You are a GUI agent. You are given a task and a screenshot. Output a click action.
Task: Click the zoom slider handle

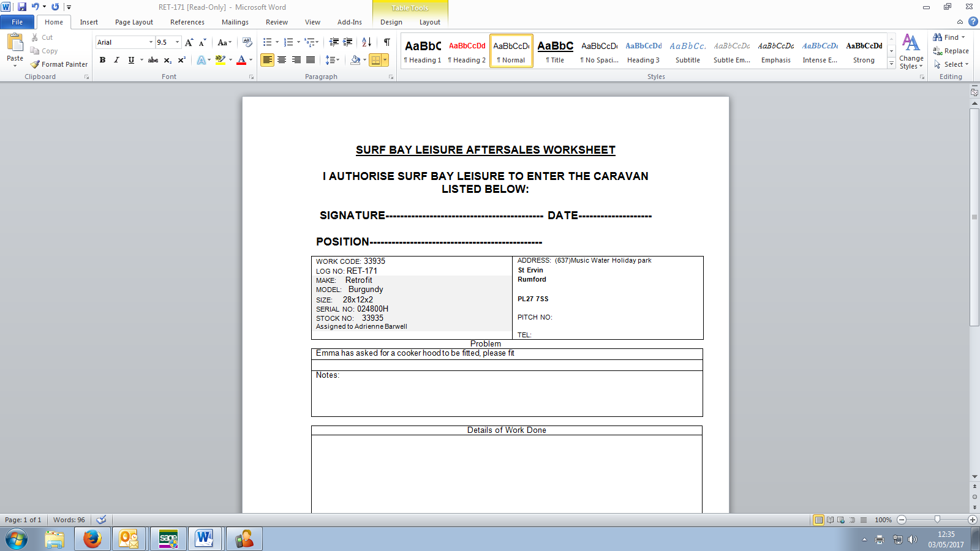(x=937, y=520)
